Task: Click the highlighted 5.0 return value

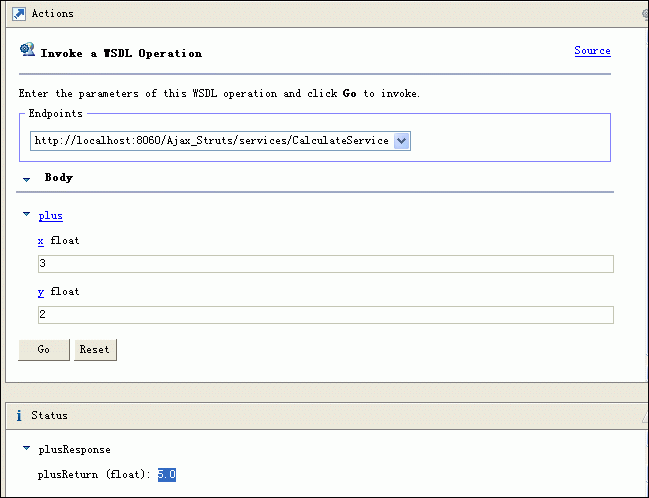Action: point(167,474)
